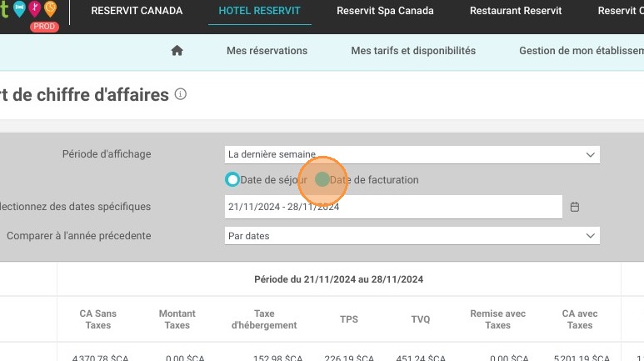Click the Montant Taxes column header
This screenshot has width=644, height=361.
point(177,319)
